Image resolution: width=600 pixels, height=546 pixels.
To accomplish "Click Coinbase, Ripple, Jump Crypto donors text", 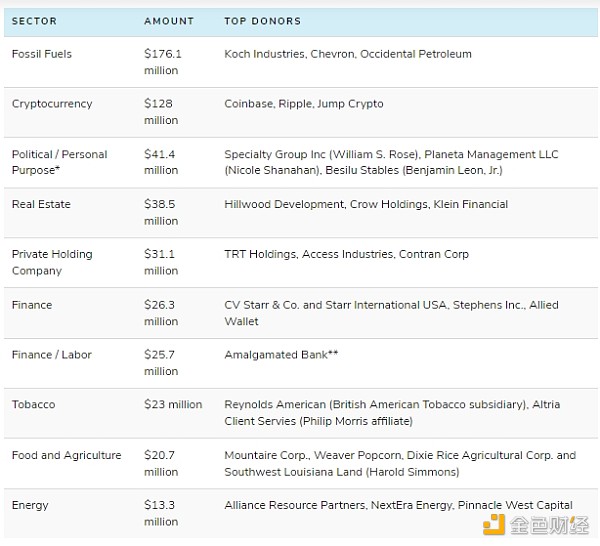I will pyautogui.click(x=304, y=104).
